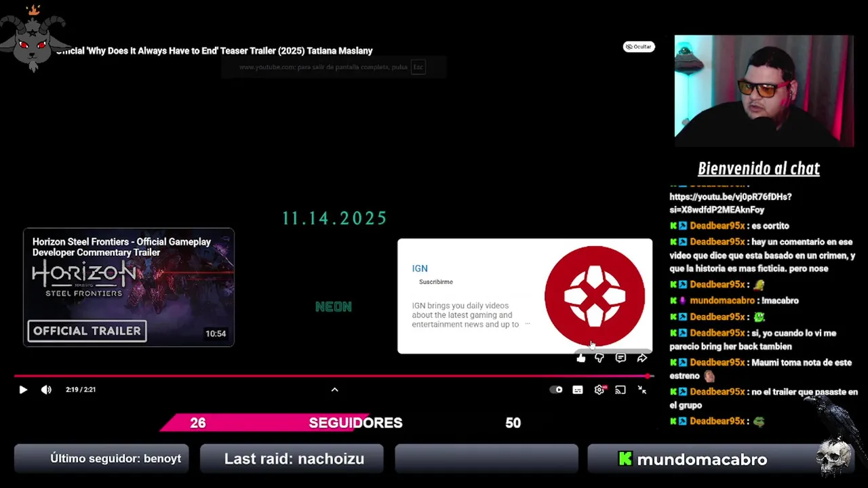Image resolution: width=868 pixels, height=488 pixels.
Task: Subscribe via the Suscribirme button
Action: (435, 282)
